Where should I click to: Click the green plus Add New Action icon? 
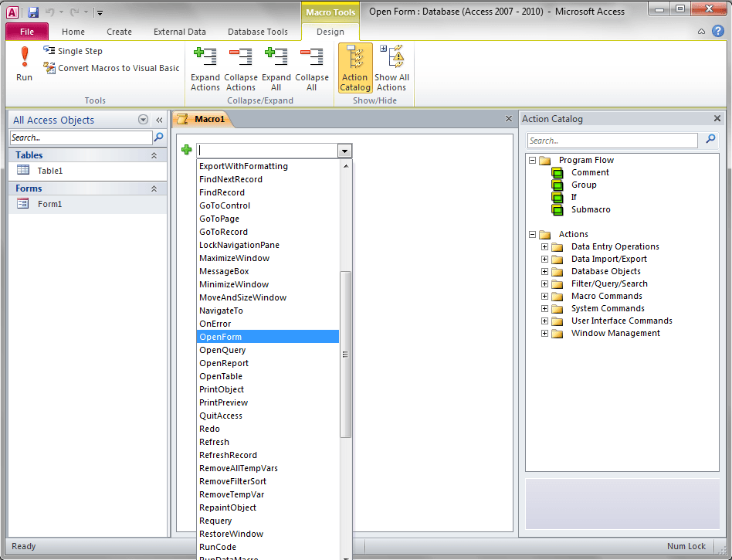pos(186,149)
